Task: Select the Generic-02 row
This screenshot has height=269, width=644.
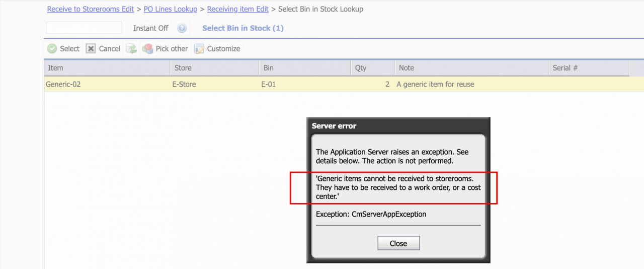Action: (x=344, y=84)
